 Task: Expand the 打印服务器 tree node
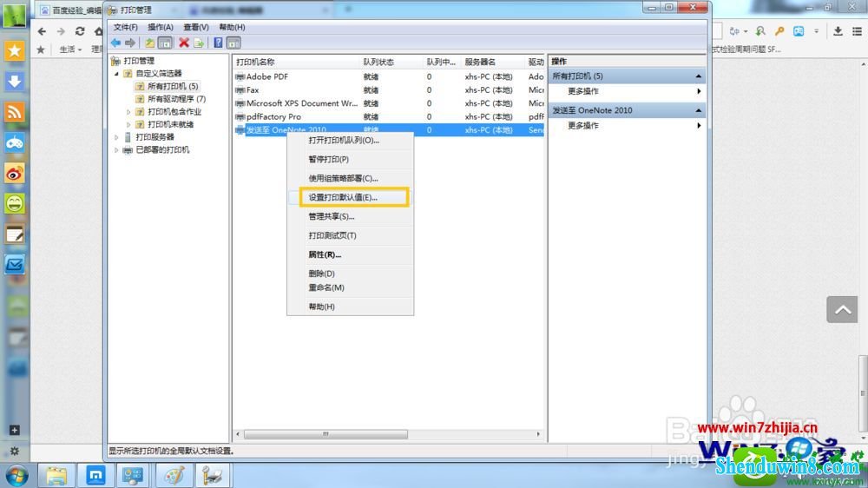pos(116,137)
